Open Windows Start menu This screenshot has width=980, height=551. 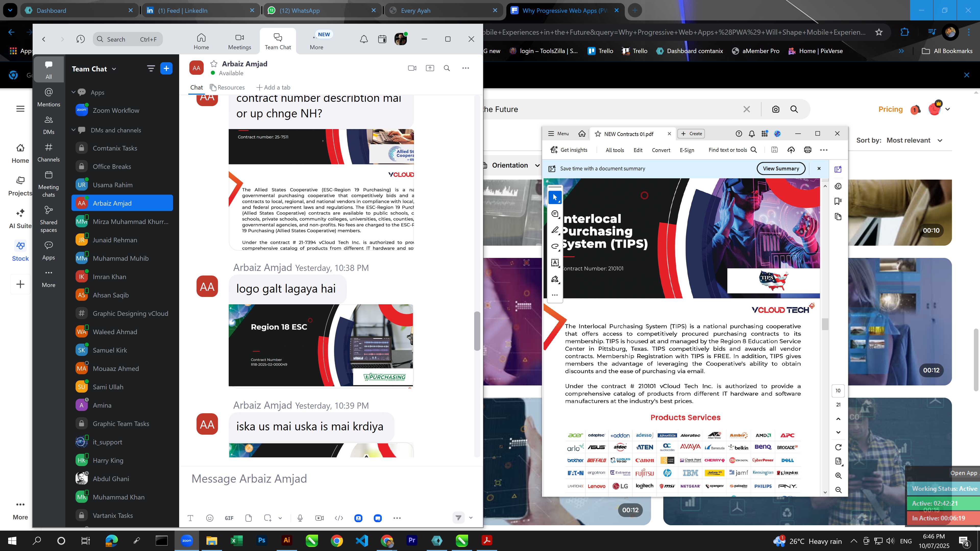click(12, 540)
